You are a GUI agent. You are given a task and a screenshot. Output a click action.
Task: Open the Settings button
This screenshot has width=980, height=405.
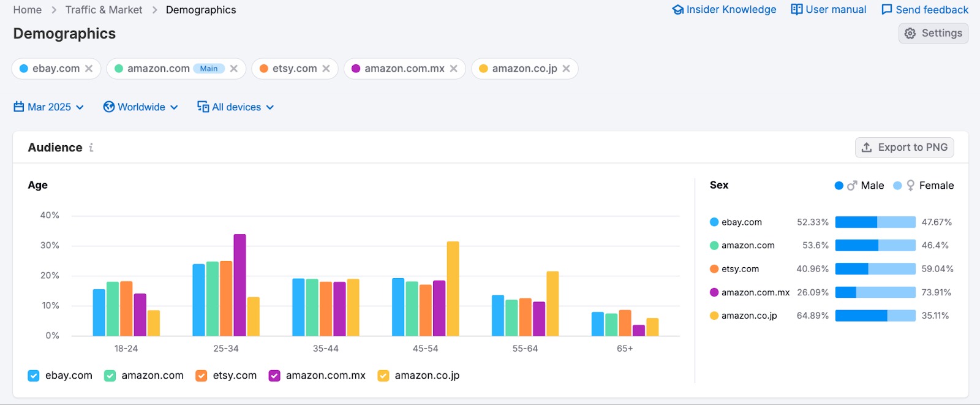click(x=933, y=33)
